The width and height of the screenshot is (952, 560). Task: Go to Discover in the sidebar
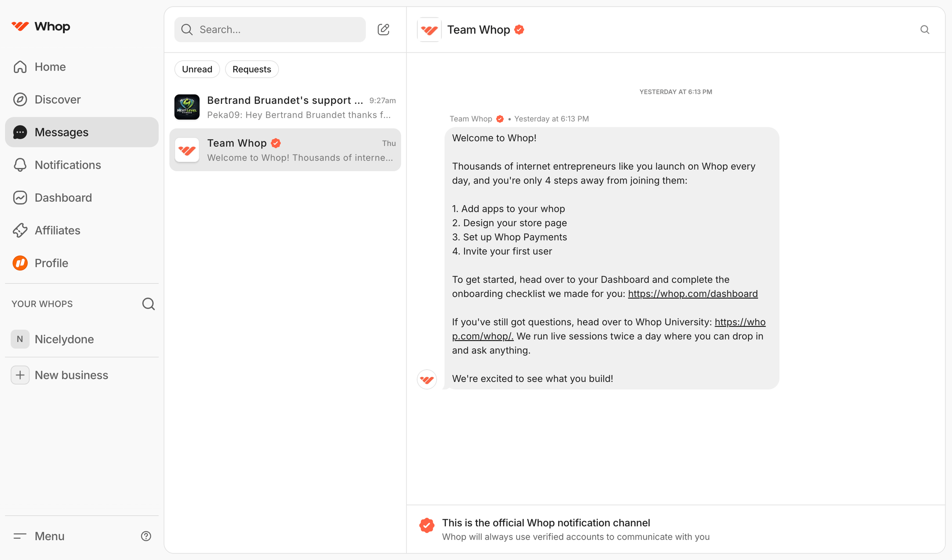(x=82, y=100)
